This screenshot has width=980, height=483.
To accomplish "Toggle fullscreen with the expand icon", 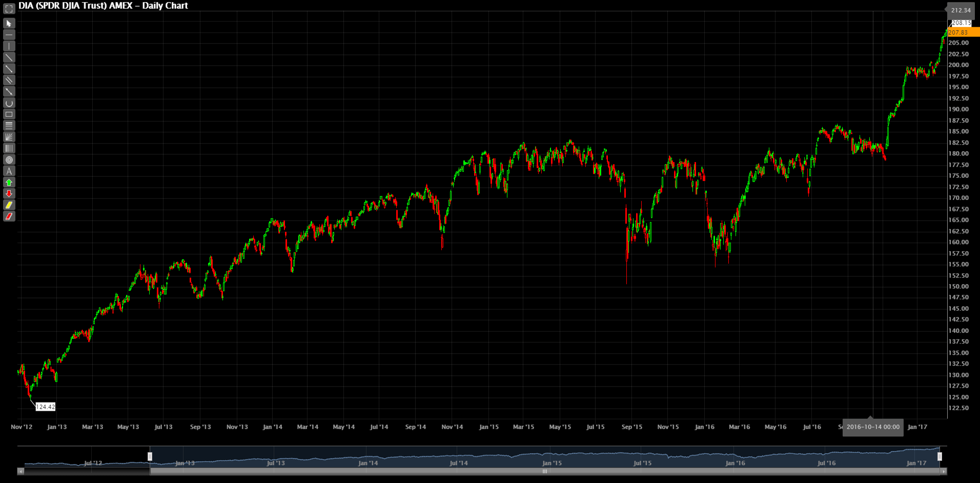I will click(9, 9).
